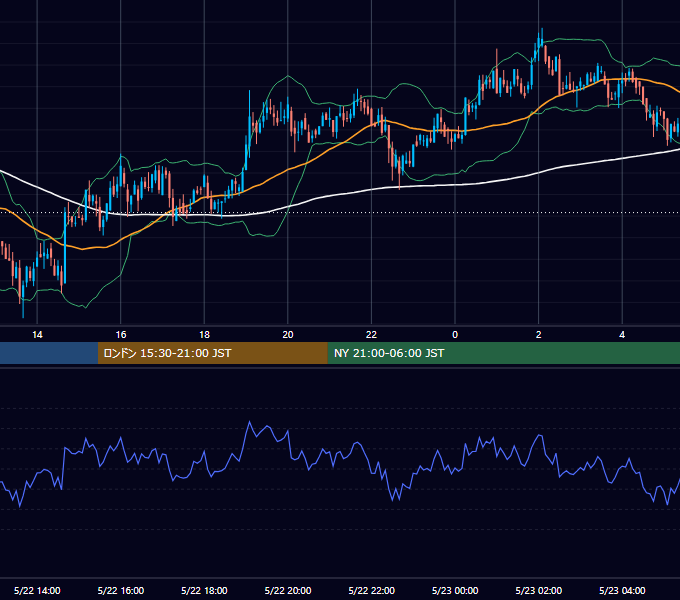Click the NY 21:00-06:00 JST session band
The width and height of the screenshot is (680, 600).
click(x=503, y=353)
